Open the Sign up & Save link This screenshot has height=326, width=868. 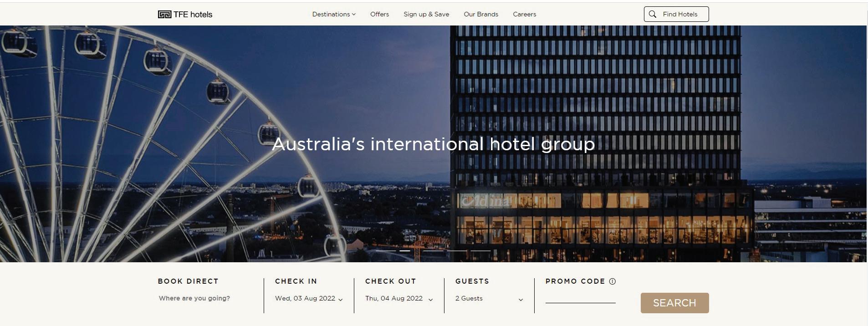coord(426,14)
